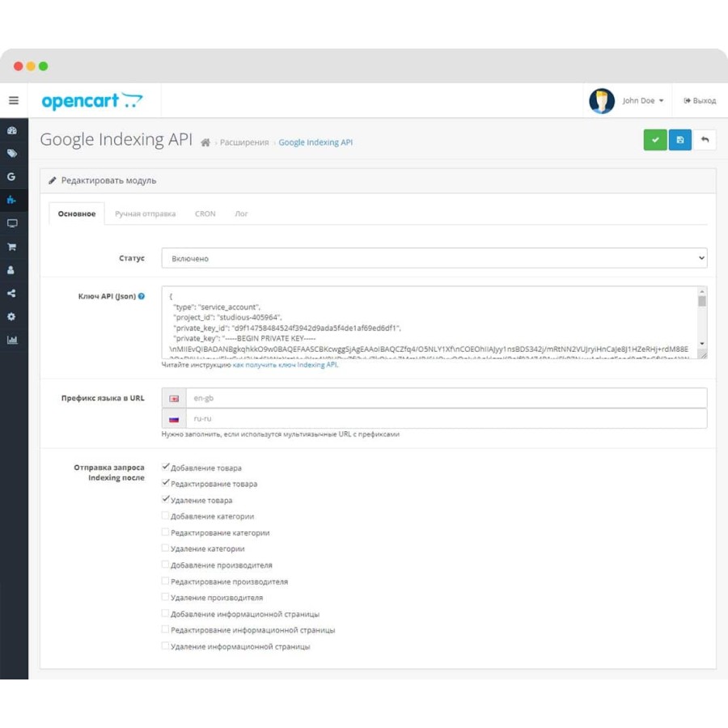This screenshot has height=728, width=728.
Task: Open the Google 'G' sidebar icon
Action: tap(11, 176)
